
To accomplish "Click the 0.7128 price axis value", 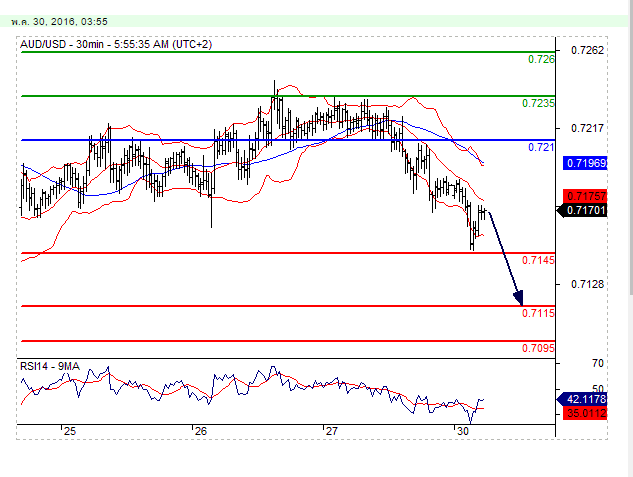I will 587,285.
